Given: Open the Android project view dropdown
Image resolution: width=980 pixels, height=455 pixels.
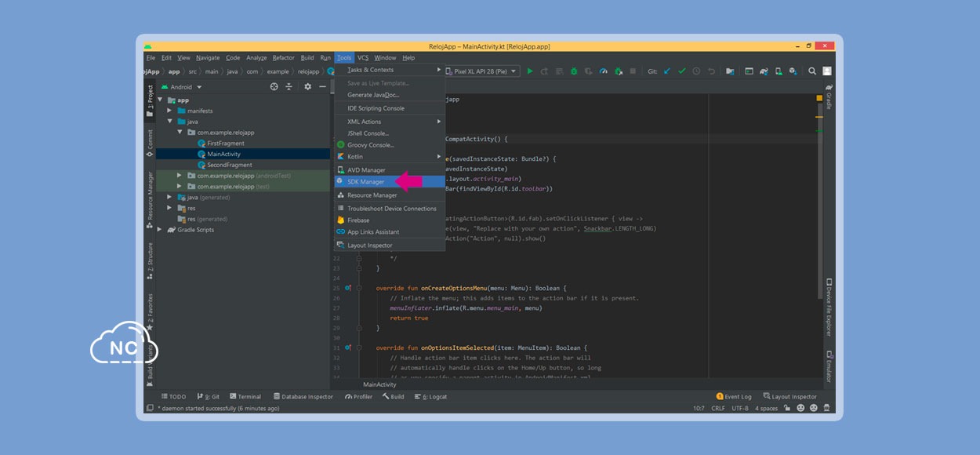Looking at the screenshot, I should click(181, 87).
